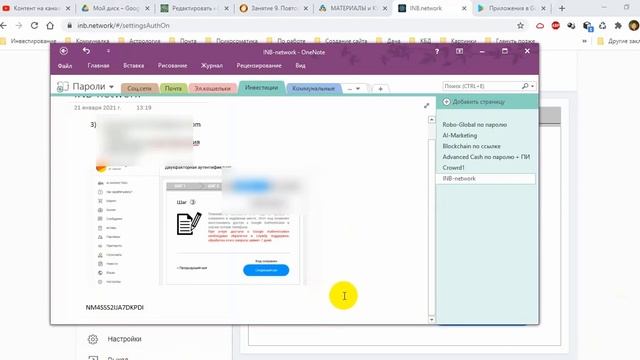Bookmark this page with star icon

click(x=520, y=25)
